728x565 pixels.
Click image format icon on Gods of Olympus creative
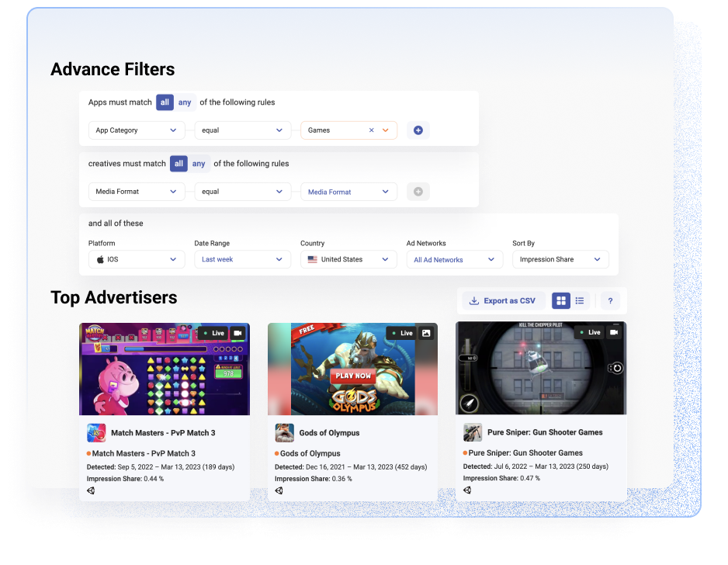(x=426, y=333)
